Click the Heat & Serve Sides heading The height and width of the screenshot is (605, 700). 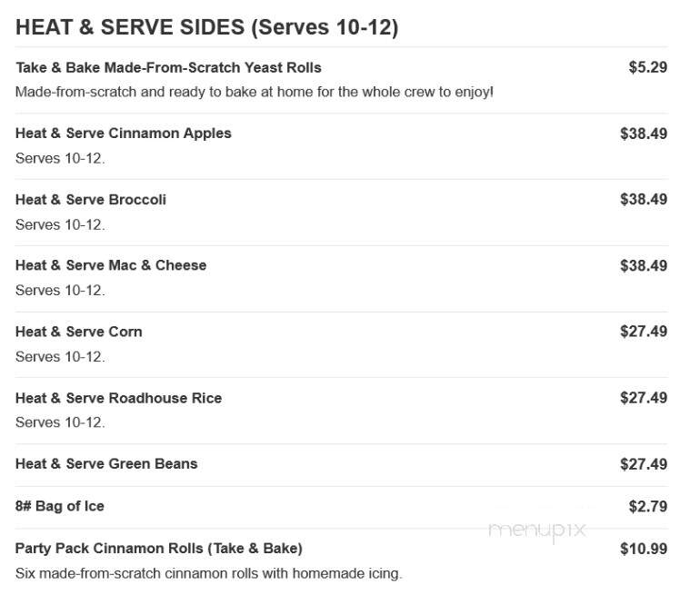pyautogui.click(x=206, y=27)
